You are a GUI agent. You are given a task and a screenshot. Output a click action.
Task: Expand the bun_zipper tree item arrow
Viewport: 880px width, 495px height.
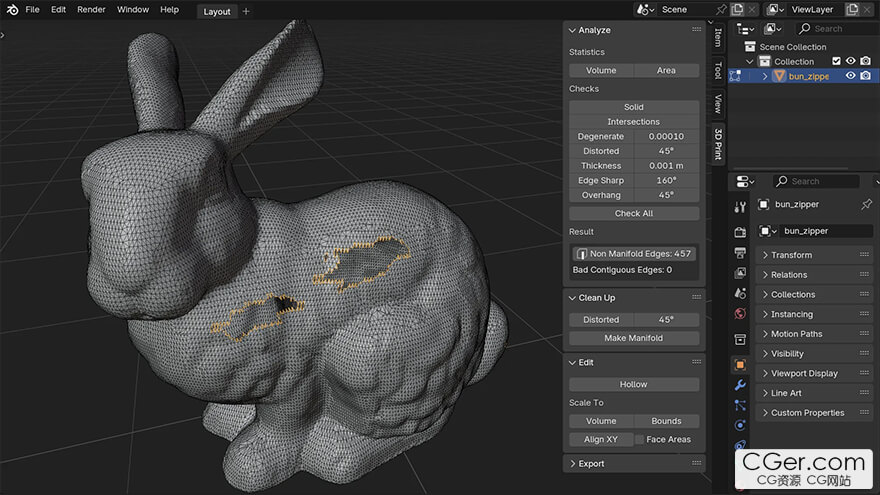[765, 76]
